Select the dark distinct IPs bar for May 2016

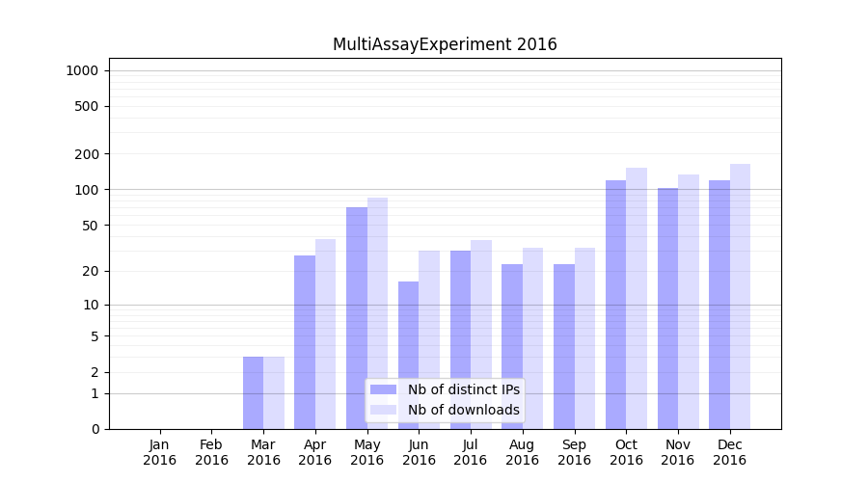click(357, 318)
